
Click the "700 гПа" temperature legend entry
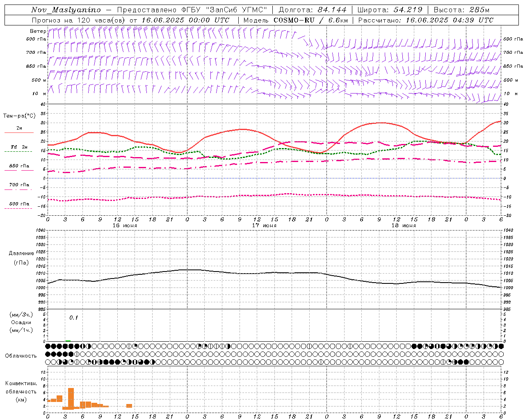pos(19,185)
